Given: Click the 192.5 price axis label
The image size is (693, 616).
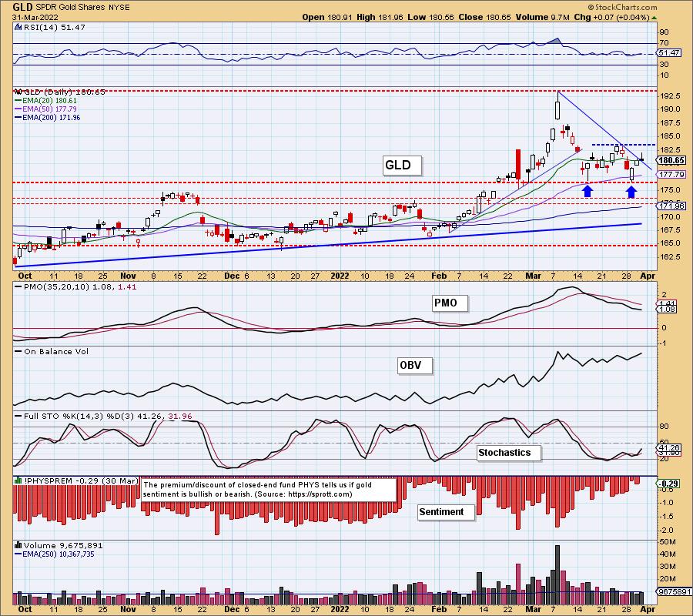Looking at the screenshot, I should pyautogui.click(x=670, y=96).
